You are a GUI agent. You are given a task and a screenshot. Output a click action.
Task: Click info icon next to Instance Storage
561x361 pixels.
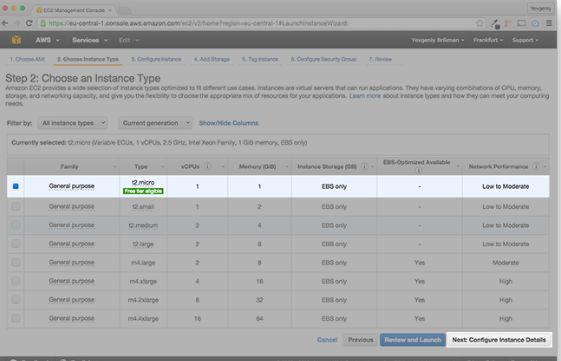click(364, 166)
